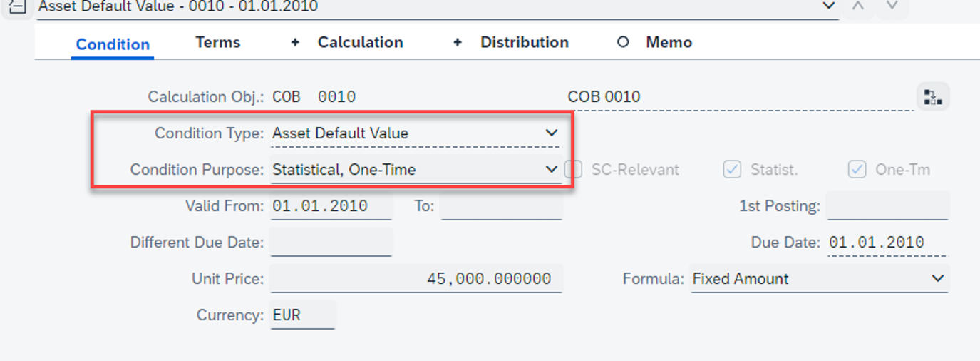The height and width of the screenshot is (361, 980).
Task: Switch to the Terms tab
Action: pos(218,43)
